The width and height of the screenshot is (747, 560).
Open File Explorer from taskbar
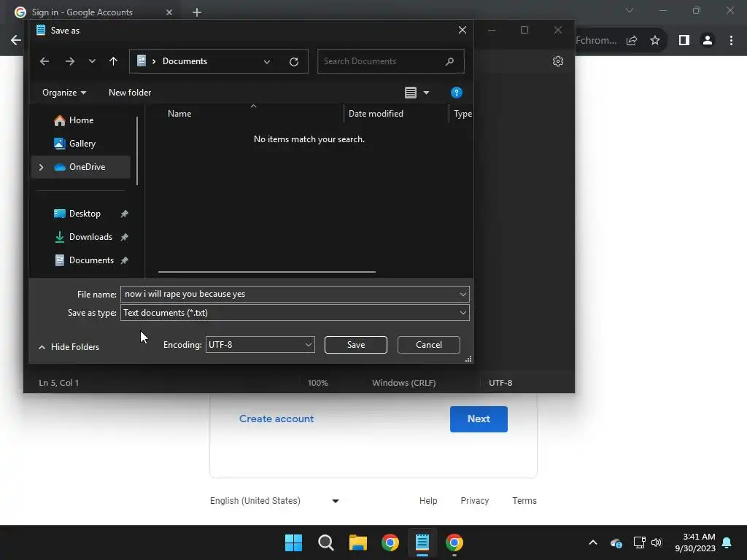click(x=358, y=542)
